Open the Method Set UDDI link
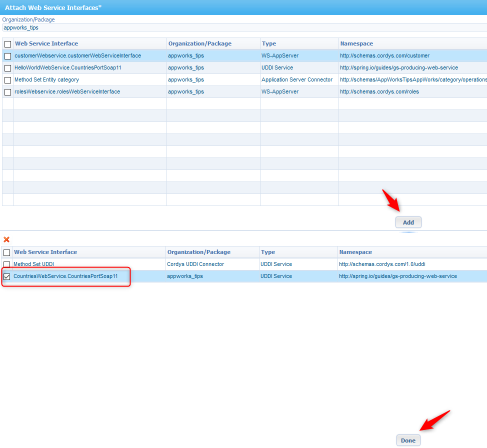 click(33, 264)
